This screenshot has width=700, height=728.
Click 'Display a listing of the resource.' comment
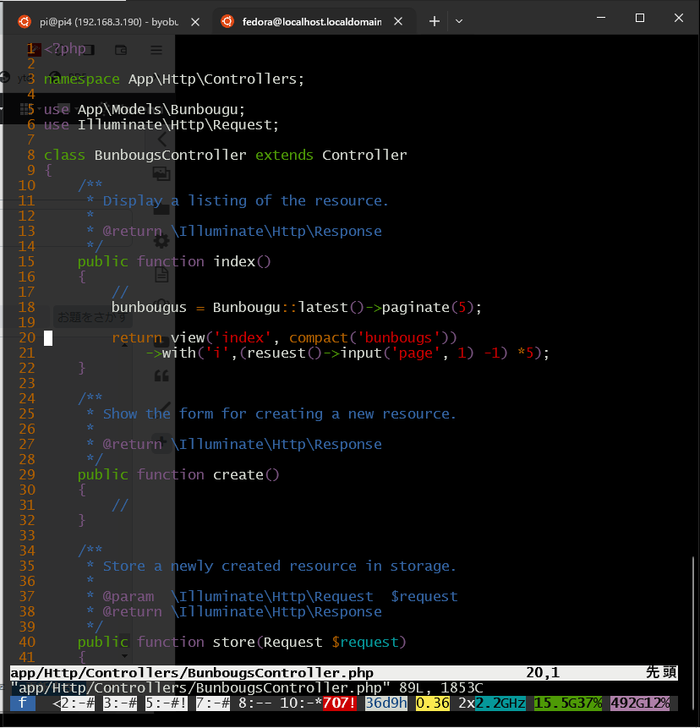245,201
